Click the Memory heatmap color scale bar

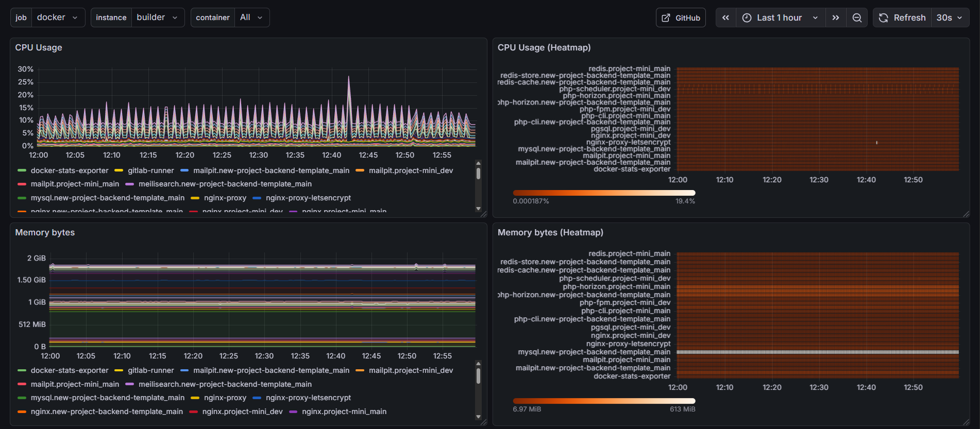(604, 401)
